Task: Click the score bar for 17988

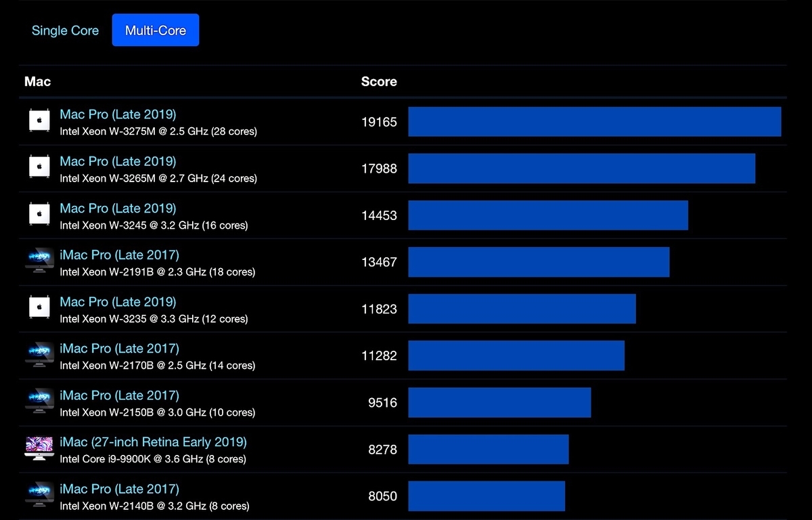Action: click(x=582, y=169)
